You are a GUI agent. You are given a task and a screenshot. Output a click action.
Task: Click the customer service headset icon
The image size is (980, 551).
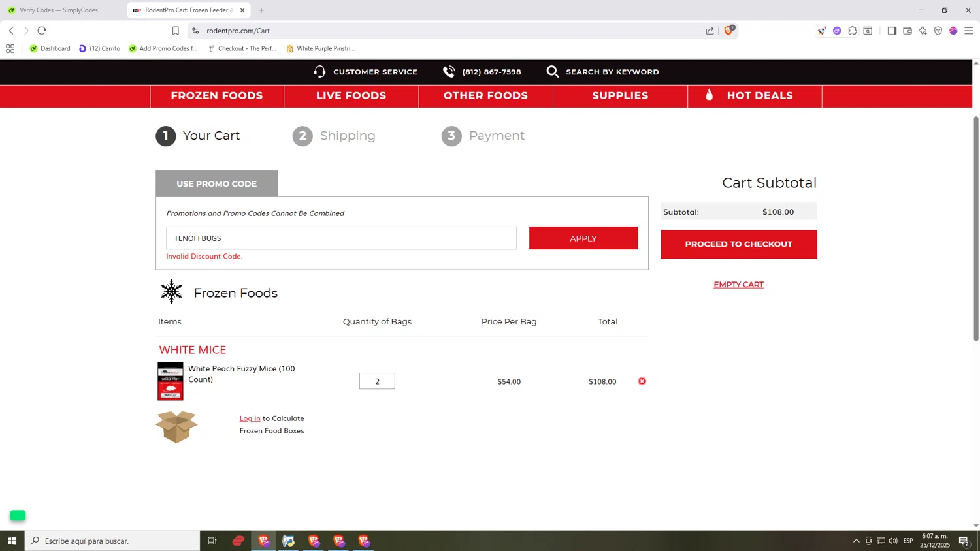point(319,72)
